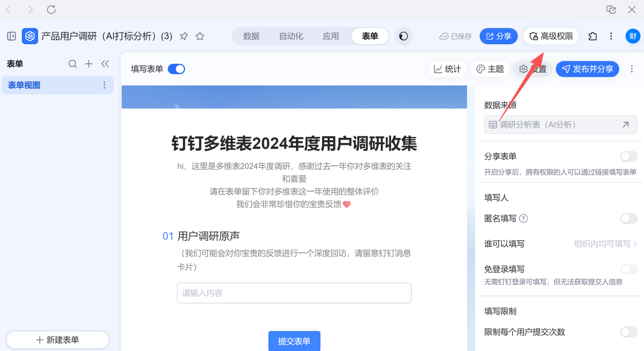The width and height of the screenshot is (644, 351).
Task: Go forward with the forward arrow
Action: tap(30, 10)
